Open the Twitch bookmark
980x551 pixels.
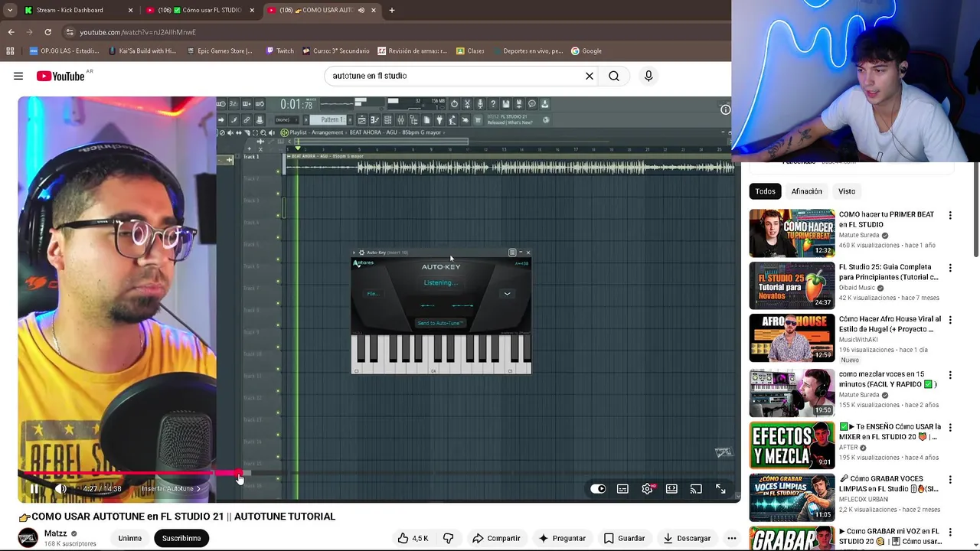coord(280,51)
